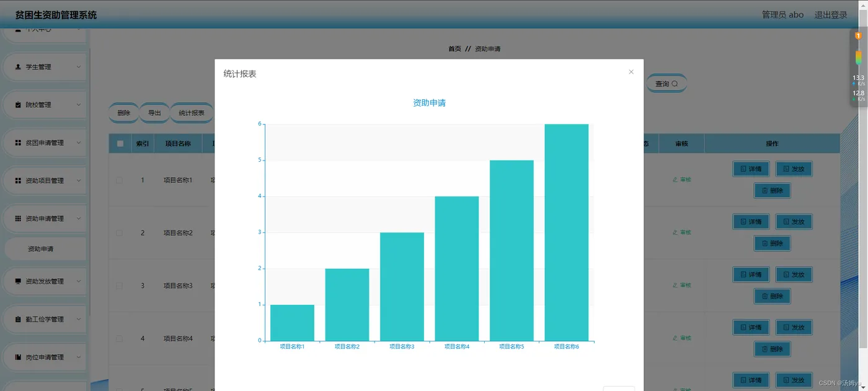Click 发放 for row 2
Screen dimensions: 868x391
794,221
